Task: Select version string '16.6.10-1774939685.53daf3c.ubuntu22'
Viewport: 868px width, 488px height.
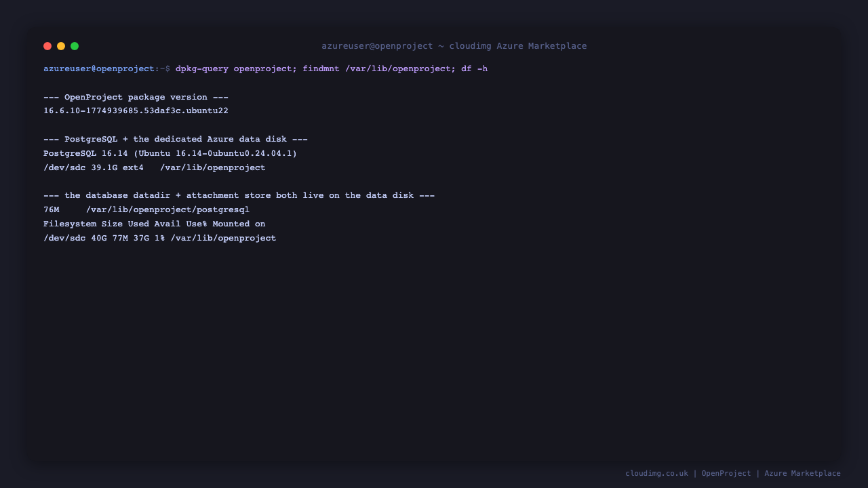Action: tap(136, 111)
